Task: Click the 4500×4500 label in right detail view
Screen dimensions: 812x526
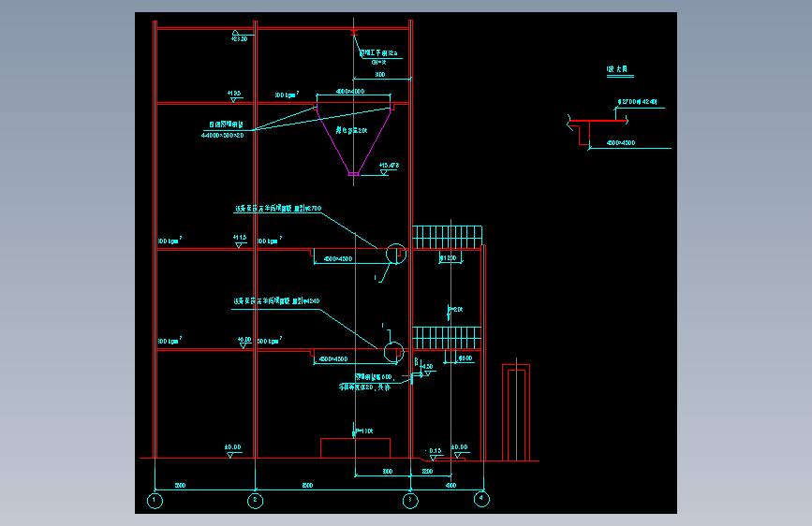Action: tap(621, 143)
